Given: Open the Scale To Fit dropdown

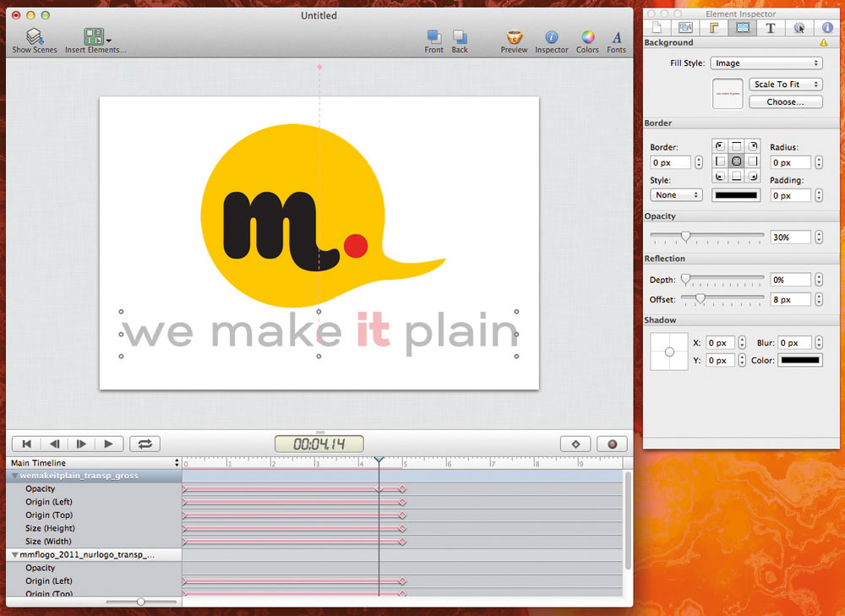Looking at the screenshot, I should coord(786,84).
